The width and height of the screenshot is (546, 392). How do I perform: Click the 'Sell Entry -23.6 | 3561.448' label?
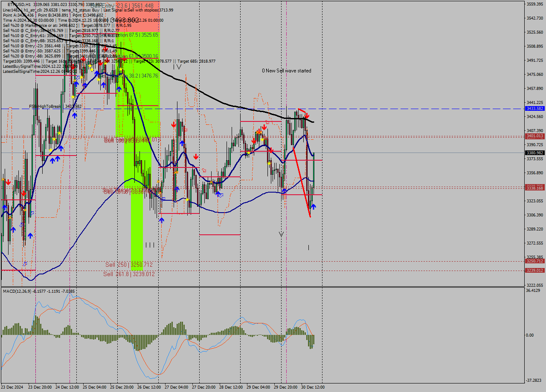point(122,6)
